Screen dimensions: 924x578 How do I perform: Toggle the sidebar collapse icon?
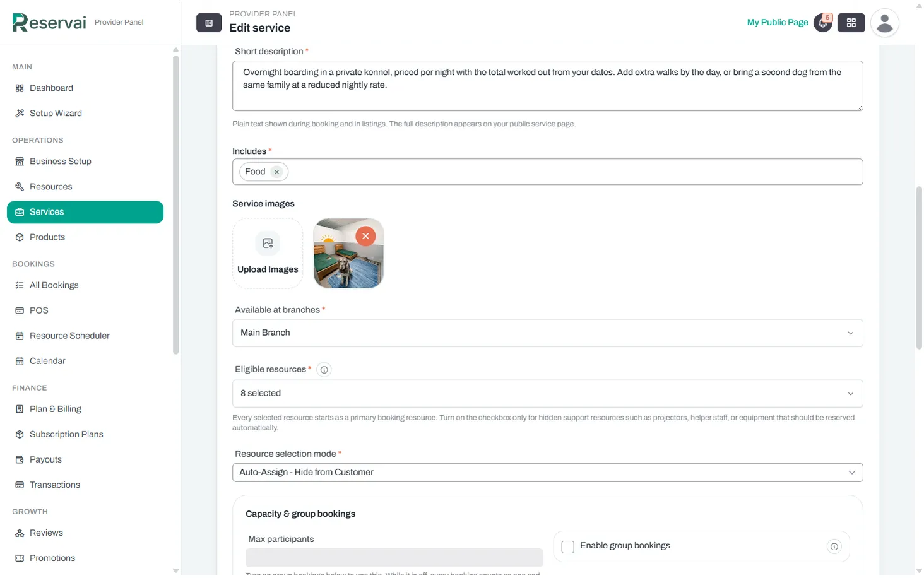(209, 23)
